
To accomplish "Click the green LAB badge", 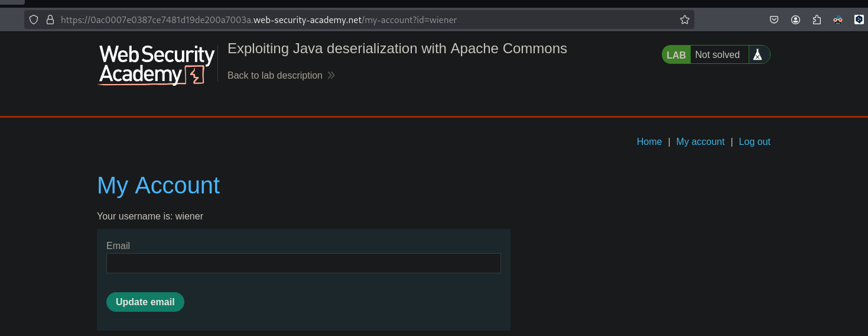I will pyautogui.click(x=676, y=55).
